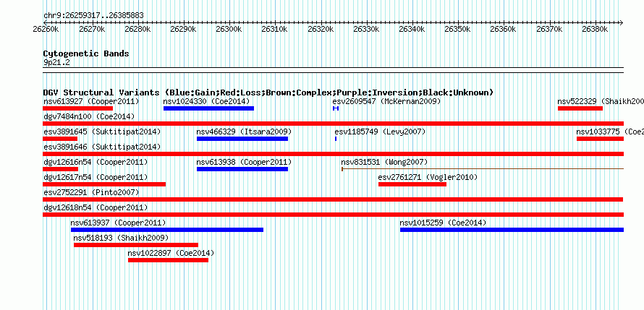
Task: Select the red bar under nsv1033775
Action: pos(600,139)
